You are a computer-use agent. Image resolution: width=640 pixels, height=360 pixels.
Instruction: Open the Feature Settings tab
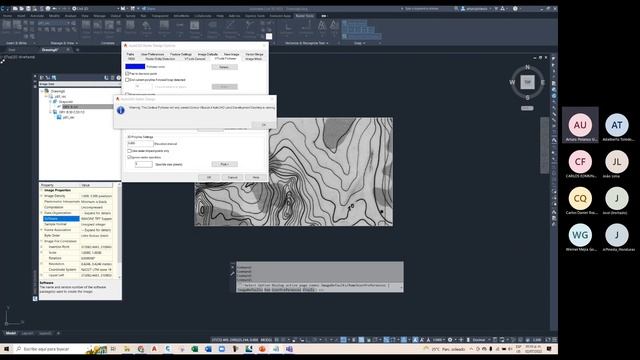pos(181,54)
